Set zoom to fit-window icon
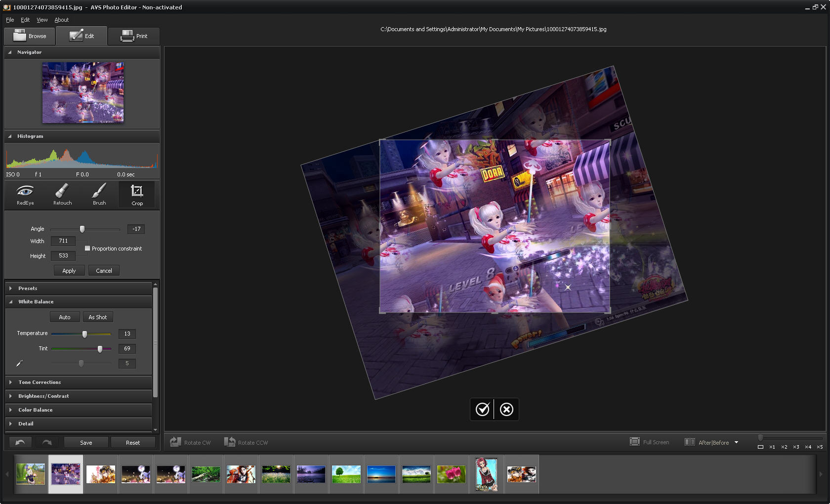830x504 pixels. click(760, 447)
